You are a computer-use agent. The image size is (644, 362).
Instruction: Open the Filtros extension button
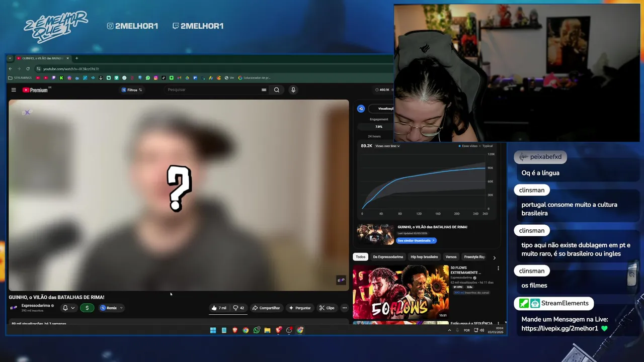(132, 90)
